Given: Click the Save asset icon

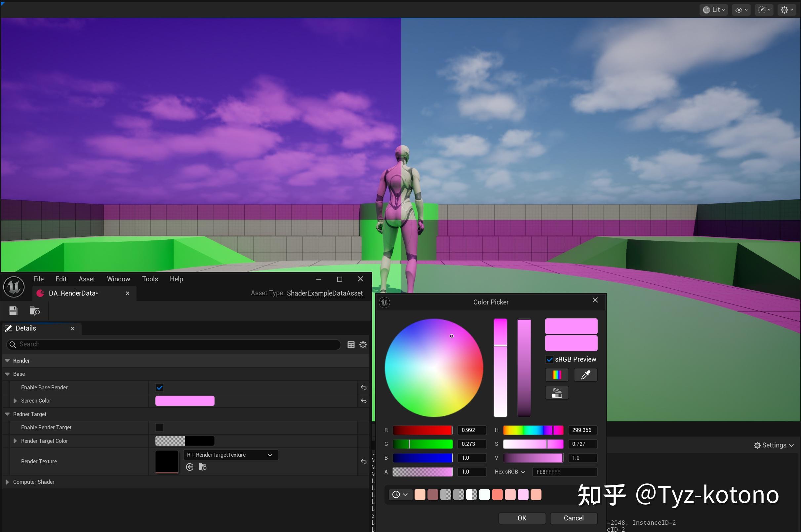Looking at the screenshot, I should click(x=13, y=310).
